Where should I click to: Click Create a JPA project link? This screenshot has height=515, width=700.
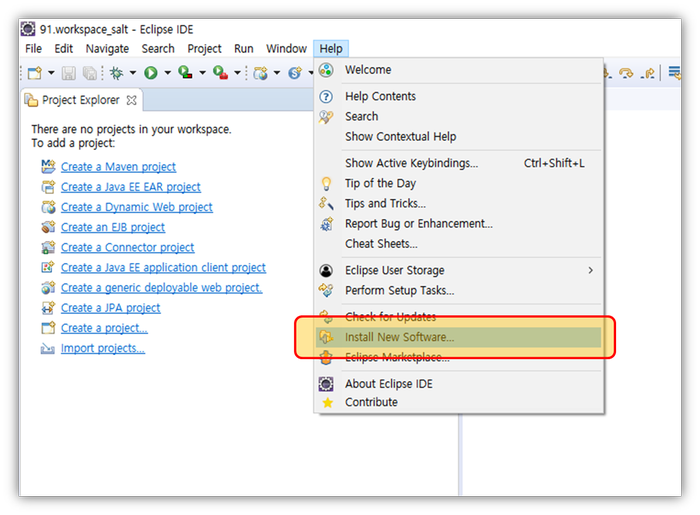[x=111, y=308]
